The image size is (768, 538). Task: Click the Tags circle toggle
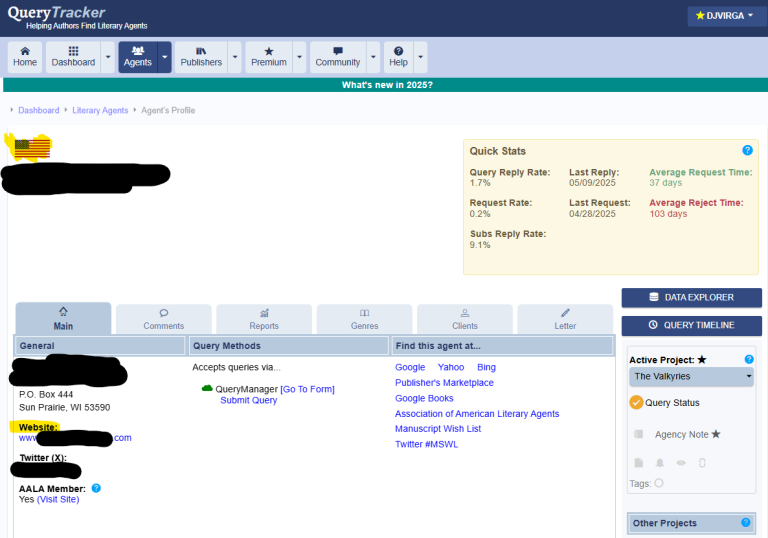[659, 483]
